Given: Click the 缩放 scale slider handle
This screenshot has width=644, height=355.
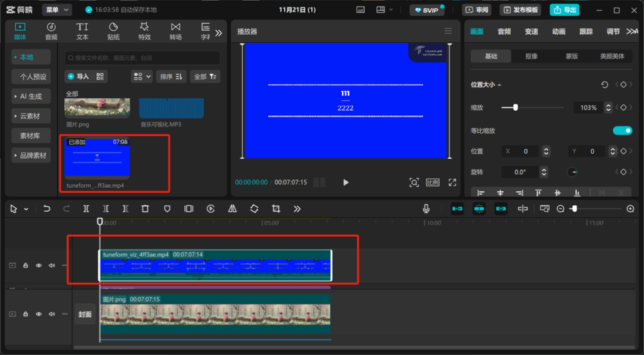Looking at the screenshot, I should 515,108.
